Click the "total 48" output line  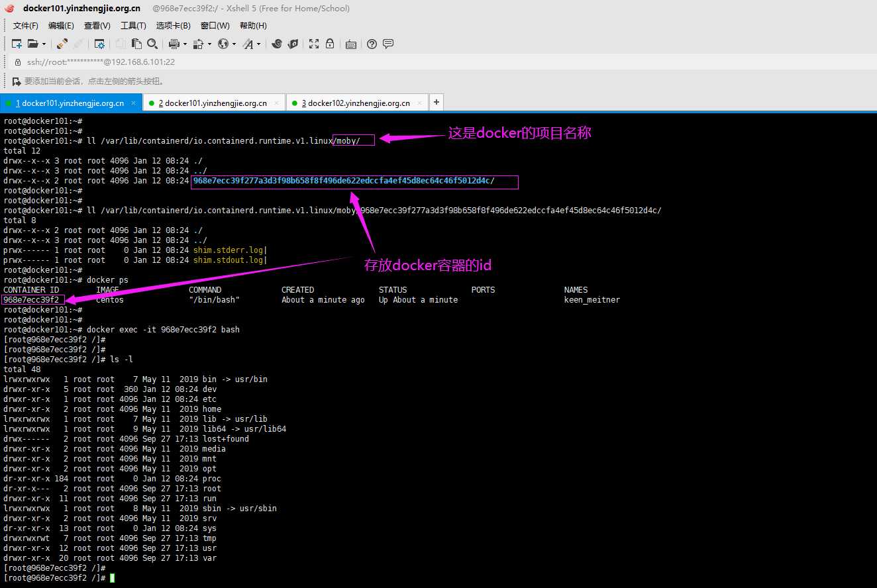(x=22, y=369)
